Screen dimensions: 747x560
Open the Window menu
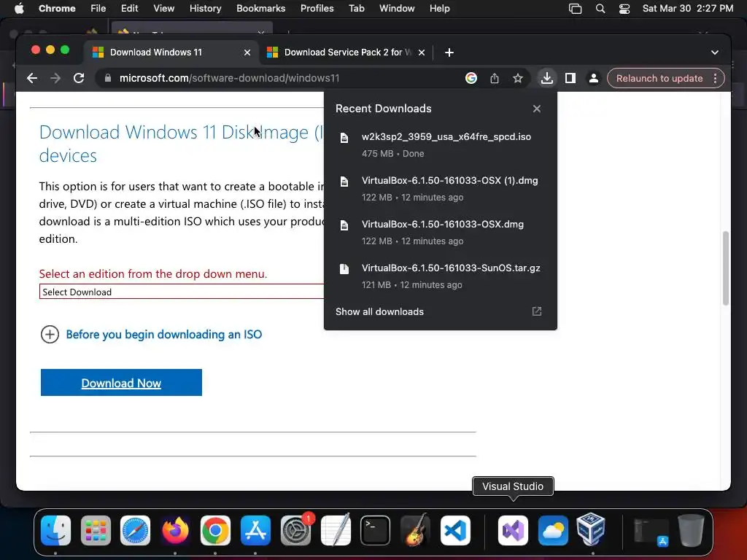pos(396,9)
